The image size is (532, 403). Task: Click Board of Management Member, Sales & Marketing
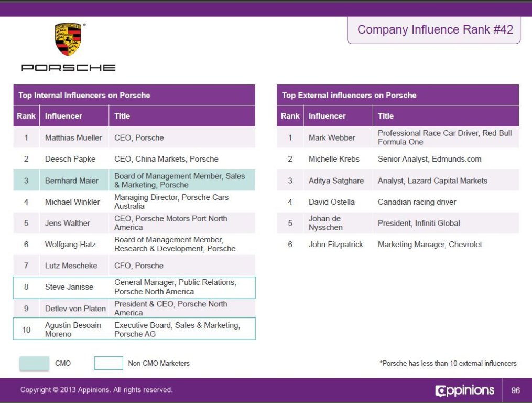182,181
